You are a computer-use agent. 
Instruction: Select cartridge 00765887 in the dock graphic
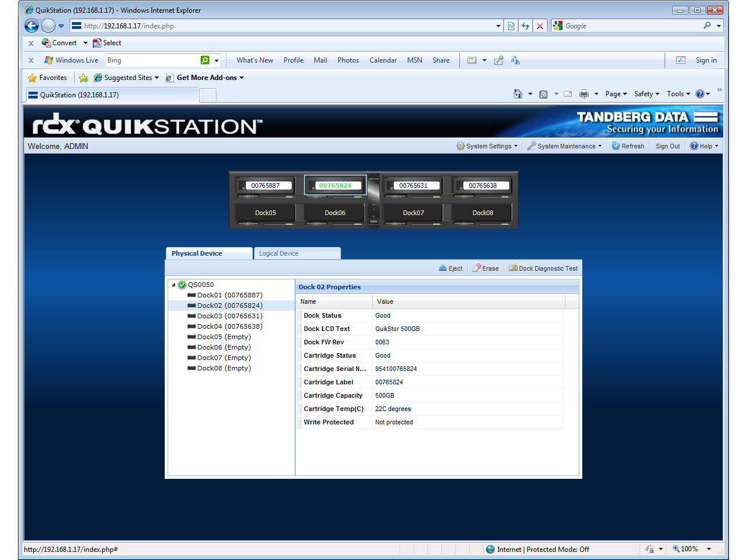[x=266, y=186]
